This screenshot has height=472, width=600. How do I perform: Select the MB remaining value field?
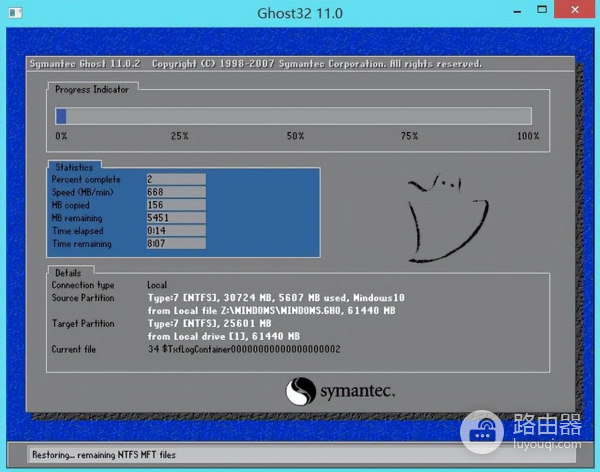tap(175, 217)
